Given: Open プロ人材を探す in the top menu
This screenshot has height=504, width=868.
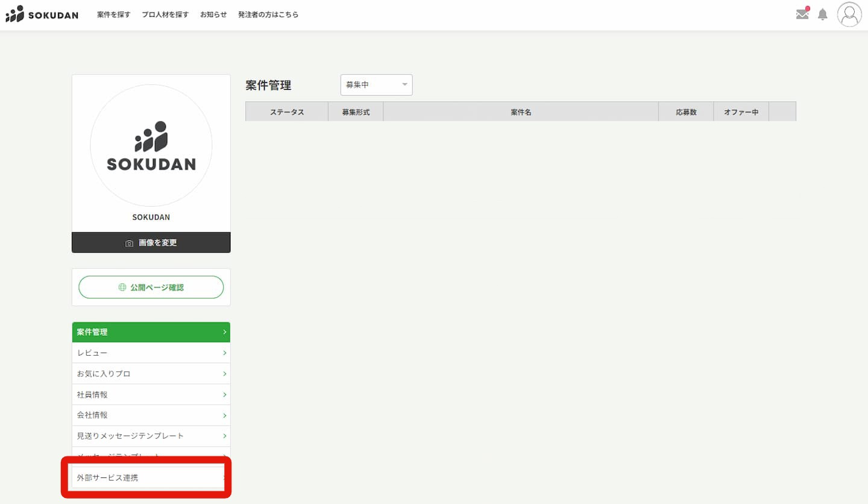Looking at the screenshot, I should 165,14.
